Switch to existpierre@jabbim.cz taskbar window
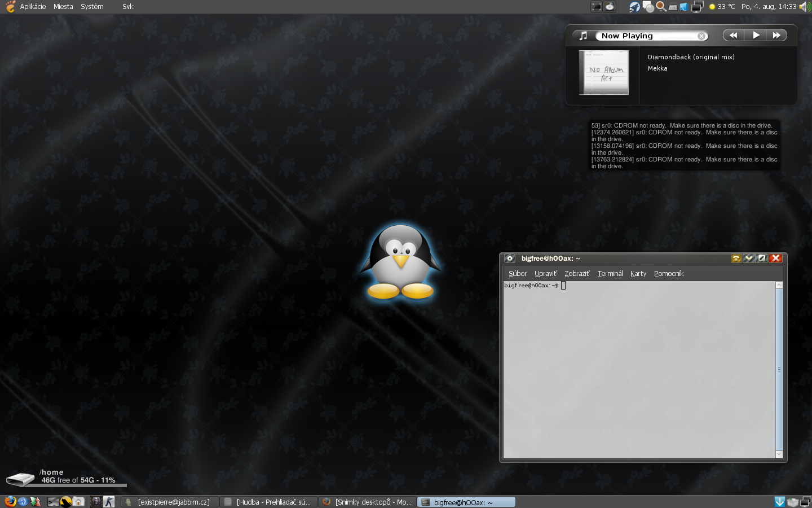 [170, 502]
